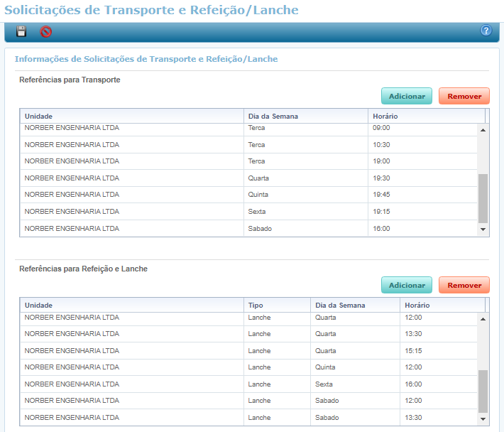The image size is (504, 432).
Task: Click Horário header in the meal table
Action: (x=442, y=305)
